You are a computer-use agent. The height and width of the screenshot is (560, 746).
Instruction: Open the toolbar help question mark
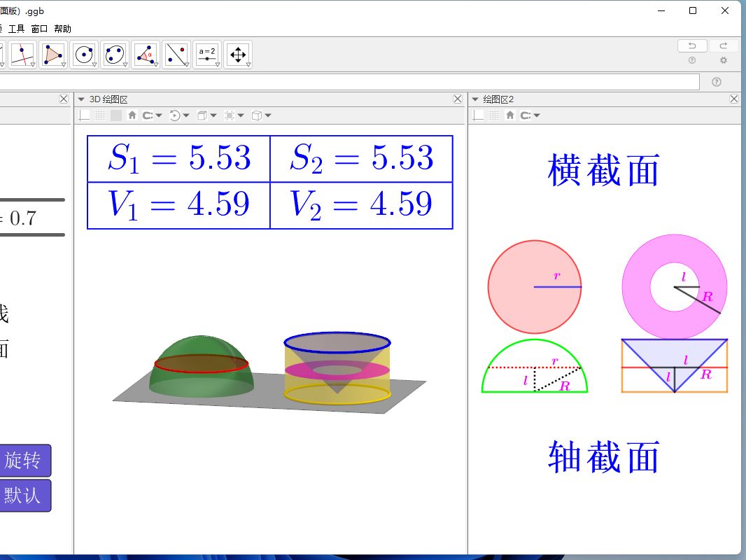click(691, 60)
